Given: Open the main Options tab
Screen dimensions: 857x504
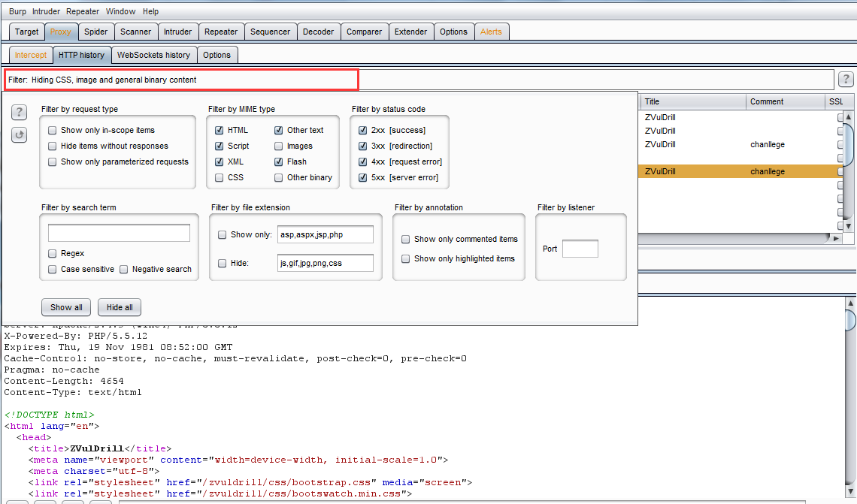Looking at the screenshot, I should (x=453, y=32).
